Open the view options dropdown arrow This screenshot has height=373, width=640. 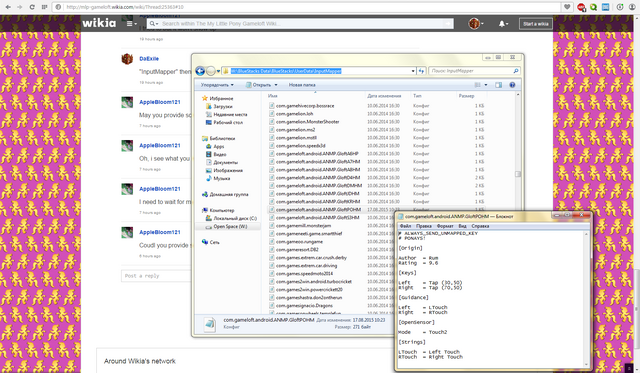click(486, 85)
